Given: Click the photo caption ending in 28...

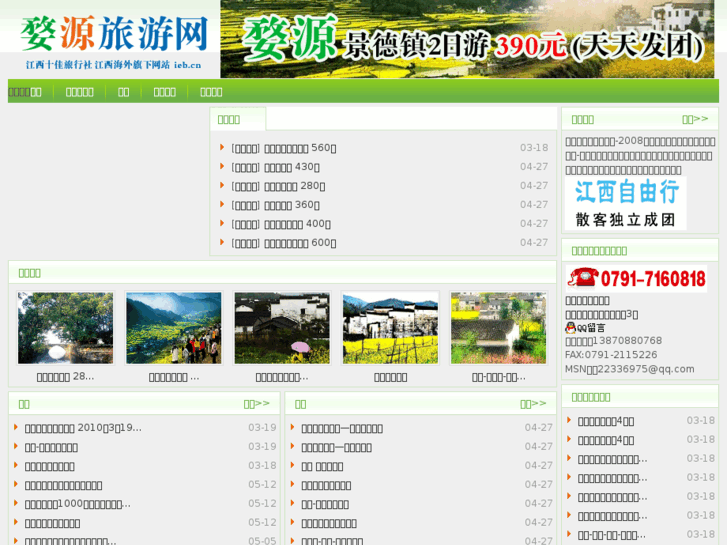Looking at the screenshot, I should [x=65, y=377].
